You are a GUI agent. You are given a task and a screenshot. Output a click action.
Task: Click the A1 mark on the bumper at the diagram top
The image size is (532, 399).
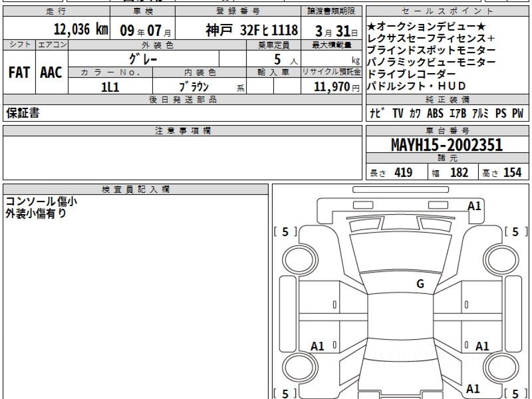pos(474,206)
